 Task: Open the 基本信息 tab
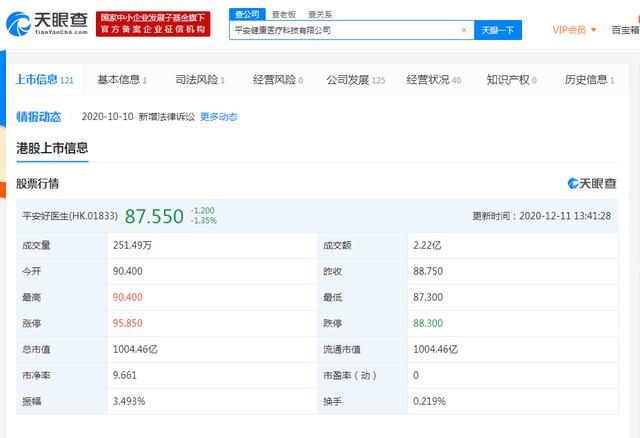(x=121, y=79)
